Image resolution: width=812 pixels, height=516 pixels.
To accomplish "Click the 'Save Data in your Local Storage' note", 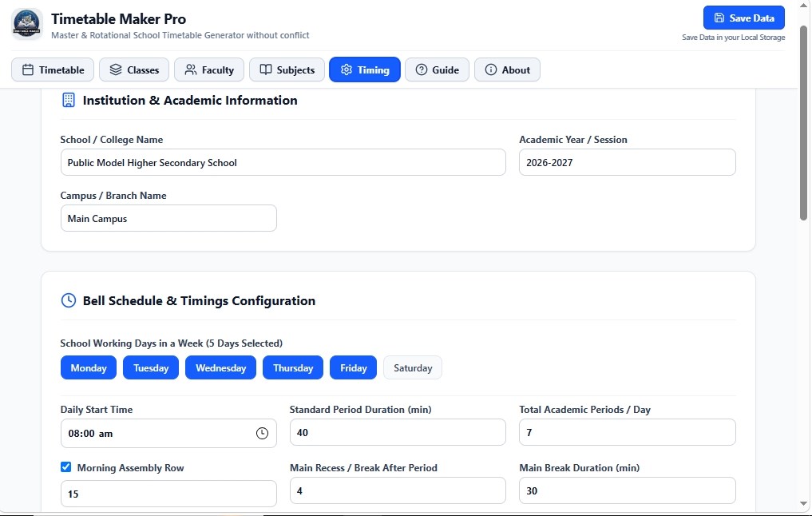I will 733,38.
